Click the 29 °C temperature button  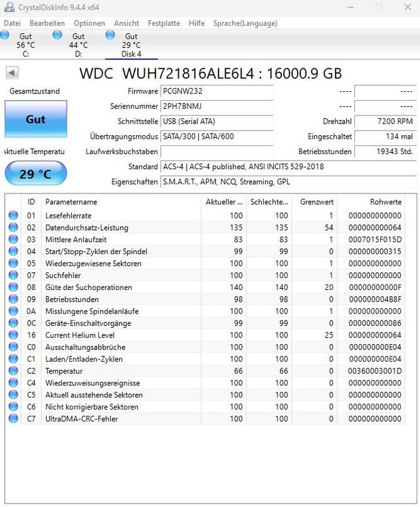(36, 174)
